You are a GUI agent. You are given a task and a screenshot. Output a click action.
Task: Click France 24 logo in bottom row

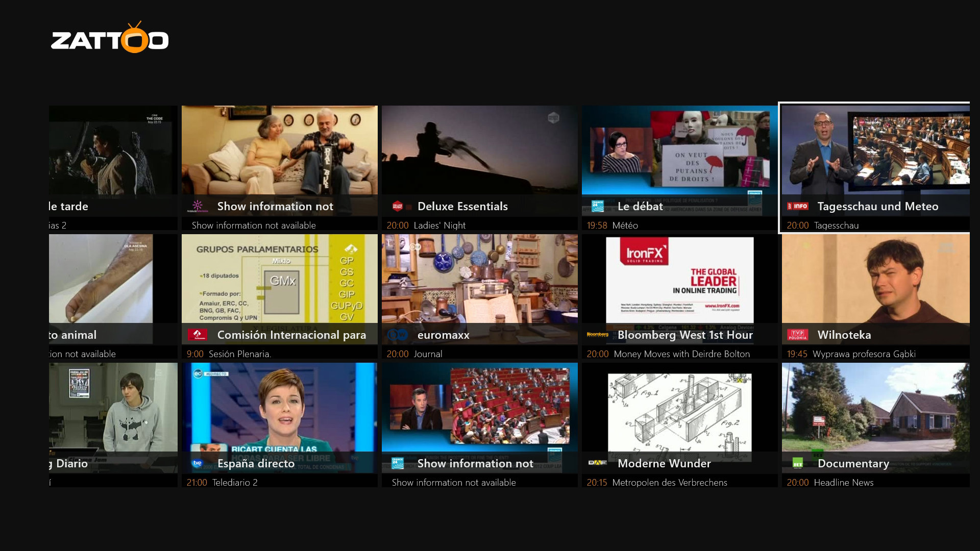398,463
